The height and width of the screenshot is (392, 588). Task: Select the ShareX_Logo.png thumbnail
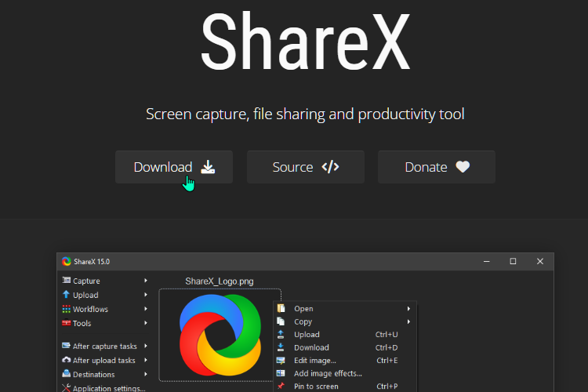pyautogui.click(x=220, y=335)
